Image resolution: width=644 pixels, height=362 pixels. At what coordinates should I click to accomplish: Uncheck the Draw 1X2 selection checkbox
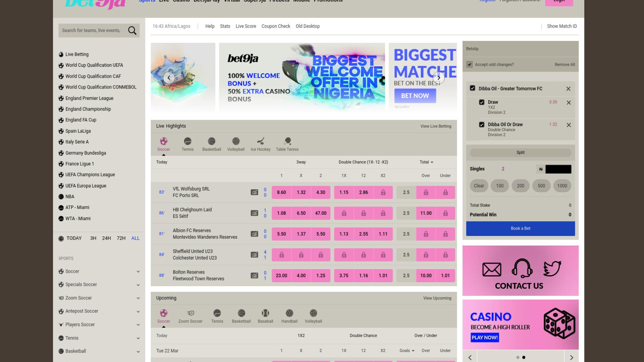[x=482, y=102]
